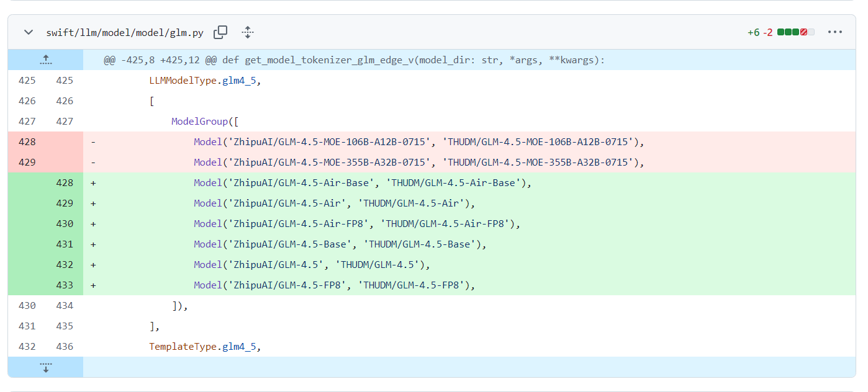Click old line number 425
This screenshot has width=868, height=392.
[27, 81]
